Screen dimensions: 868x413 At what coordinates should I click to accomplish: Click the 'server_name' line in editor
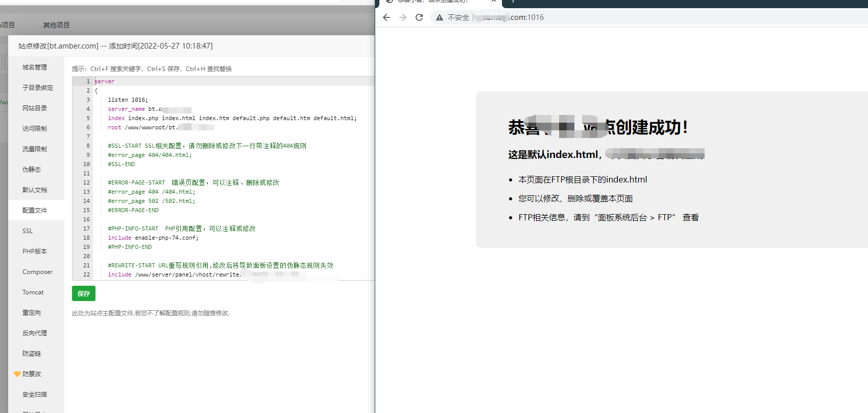(x=149, y=109)
